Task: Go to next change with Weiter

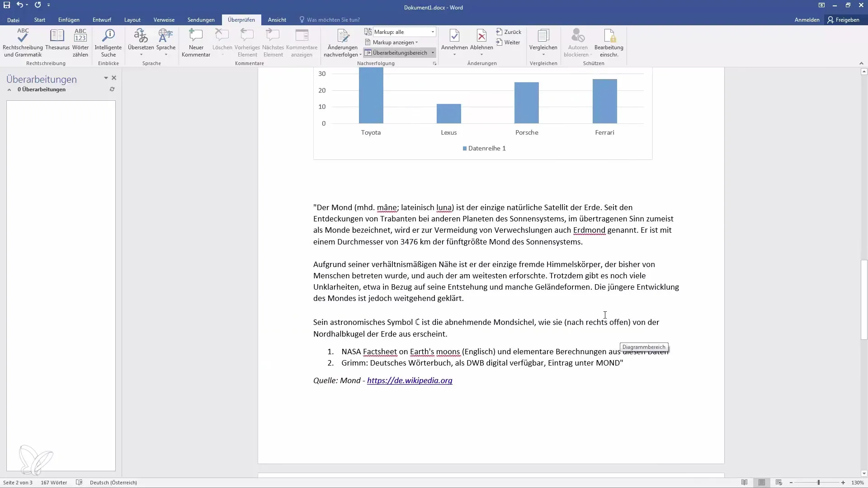Action: pos(508,42)
